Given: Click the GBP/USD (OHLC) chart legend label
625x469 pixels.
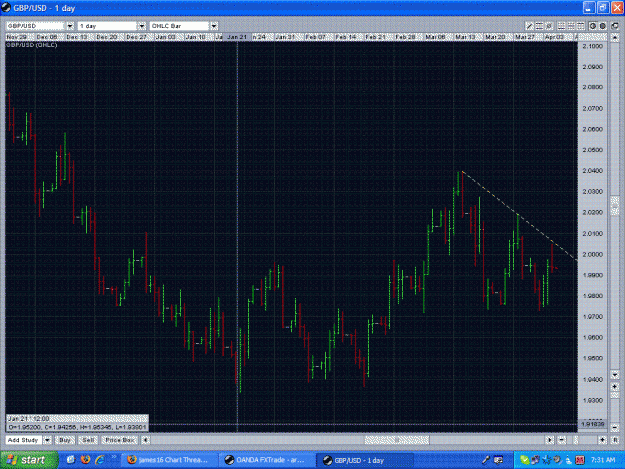Looking at the screenshot, I should coord(31,45).
